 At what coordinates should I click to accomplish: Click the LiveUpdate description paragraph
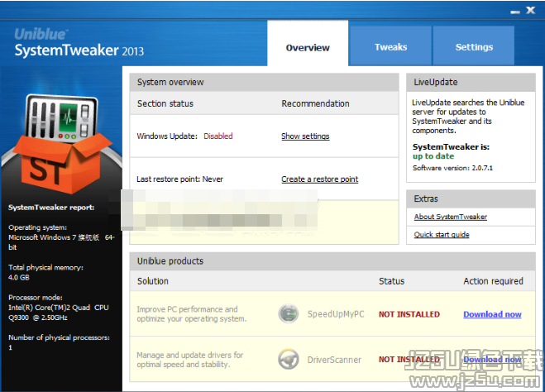(x=468, y=117)
